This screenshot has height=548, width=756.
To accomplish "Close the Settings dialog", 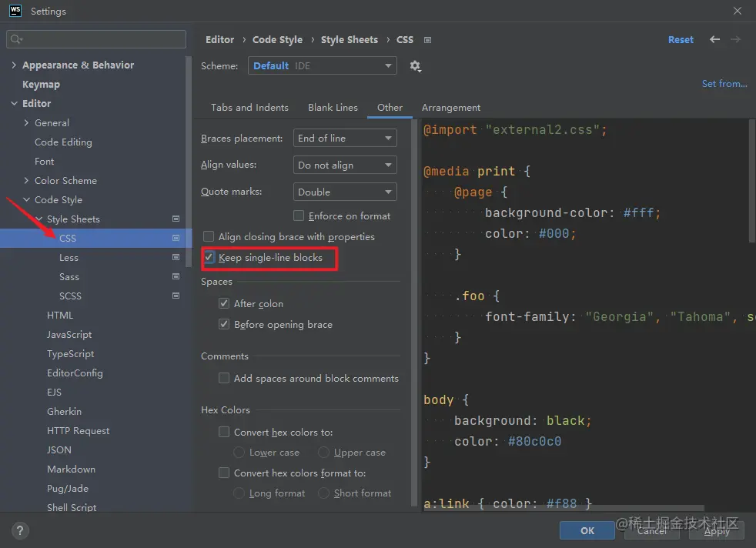I will click(x=738, y=11).
